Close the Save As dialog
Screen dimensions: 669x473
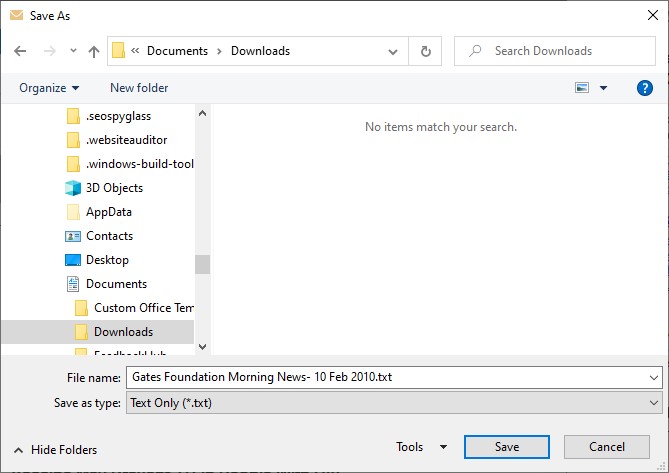click(x=653, y=15)
